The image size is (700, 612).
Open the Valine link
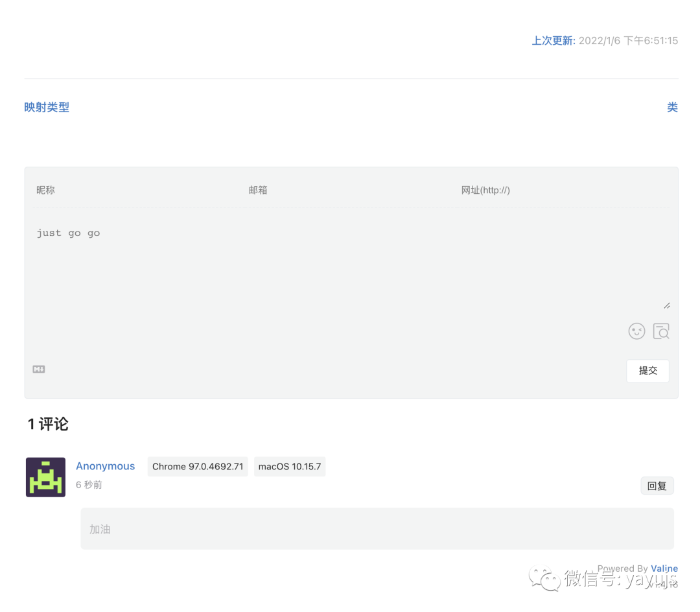(x=664, y=569)
